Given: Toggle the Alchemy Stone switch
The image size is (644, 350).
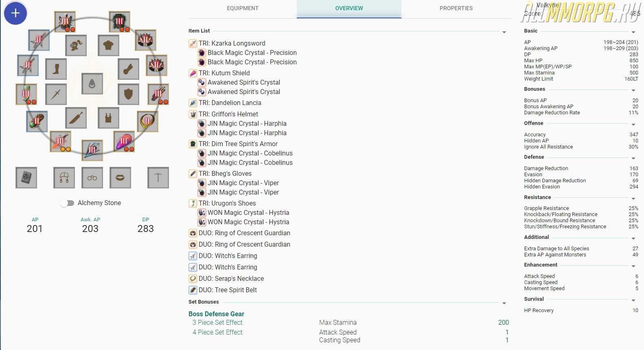Looking at the screenshot, I should click(67, 203).
